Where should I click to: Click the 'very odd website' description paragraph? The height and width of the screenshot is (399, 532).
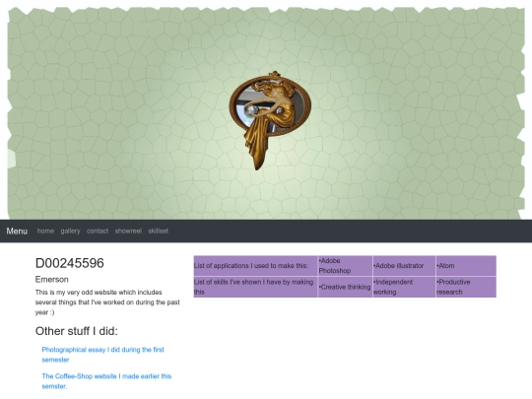tap(107, 302)
